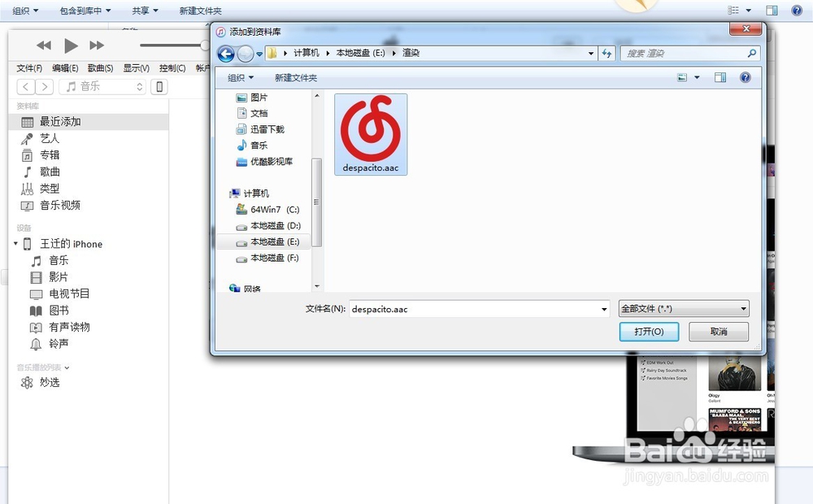The width and height of the screenshot is (813, 504).
Task: Open iTunes 文件(F) menu
Action: point(29,68)
